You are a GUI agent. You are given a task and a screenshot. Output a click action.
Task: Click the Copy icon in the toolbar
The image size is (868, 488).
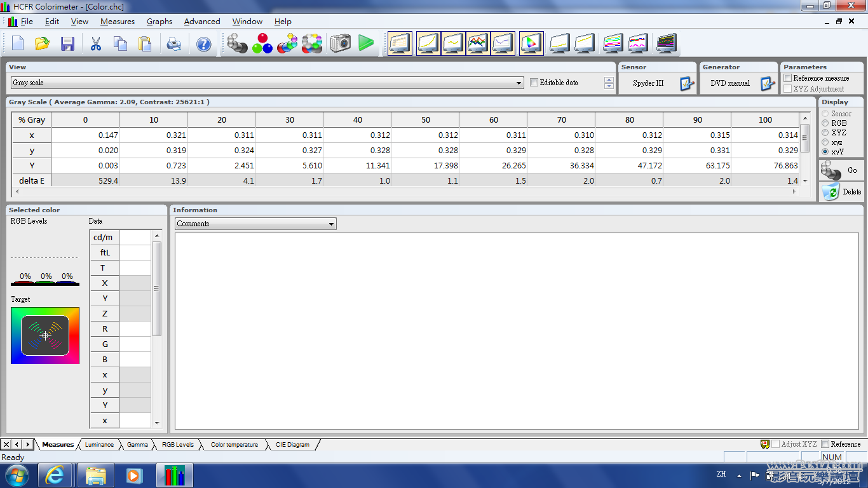pos(120,44)
